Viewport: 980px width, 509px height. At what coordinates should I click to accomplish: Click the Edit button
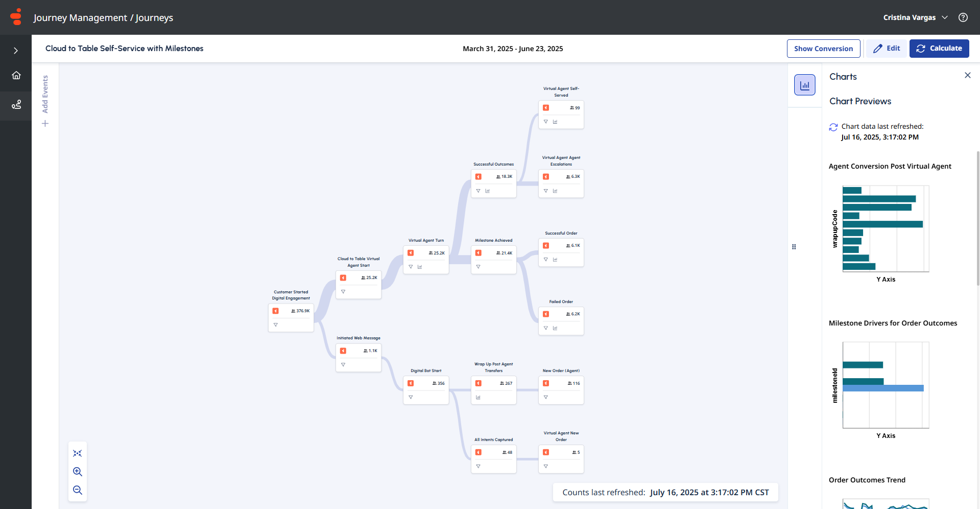click(x=887, y=49)
